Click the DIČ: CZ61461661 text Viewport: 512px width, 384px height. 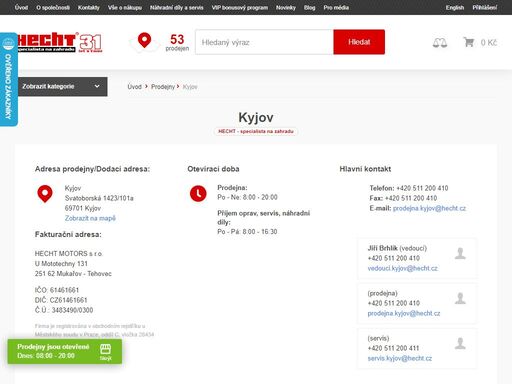[61, 300]
